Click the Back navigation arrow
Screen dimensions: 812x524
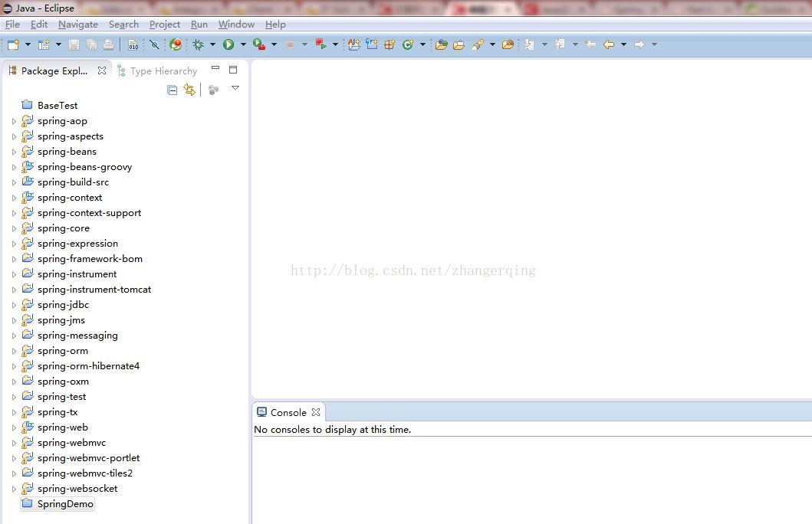tap(609, 44)
